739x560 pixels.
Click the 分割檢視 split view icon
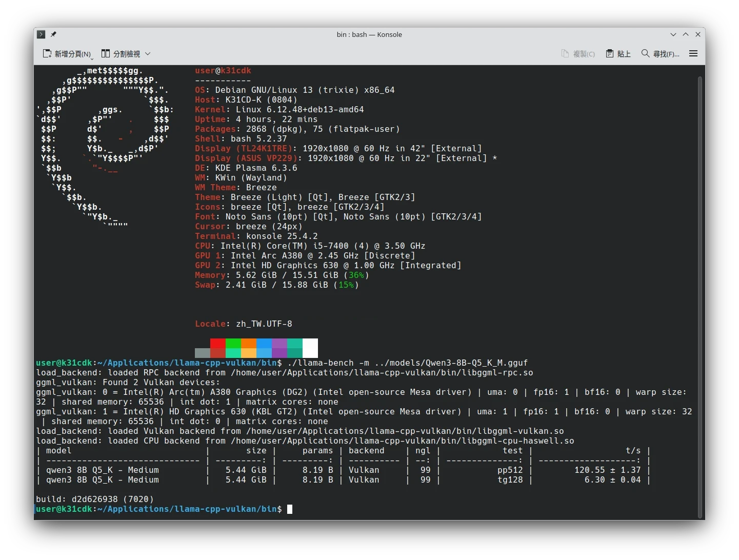pos(106,53)
